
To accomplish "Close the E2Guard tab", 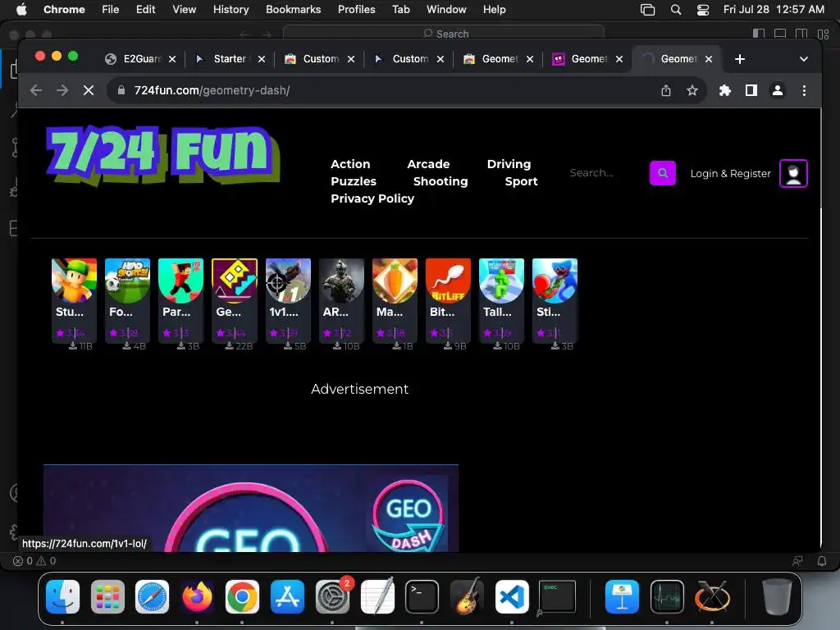I will (x=172, y=59).
